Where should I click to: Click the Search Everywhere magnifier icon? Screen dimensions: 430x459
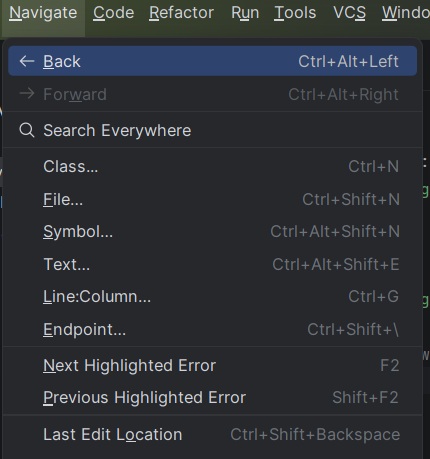[x=27, y=130]
